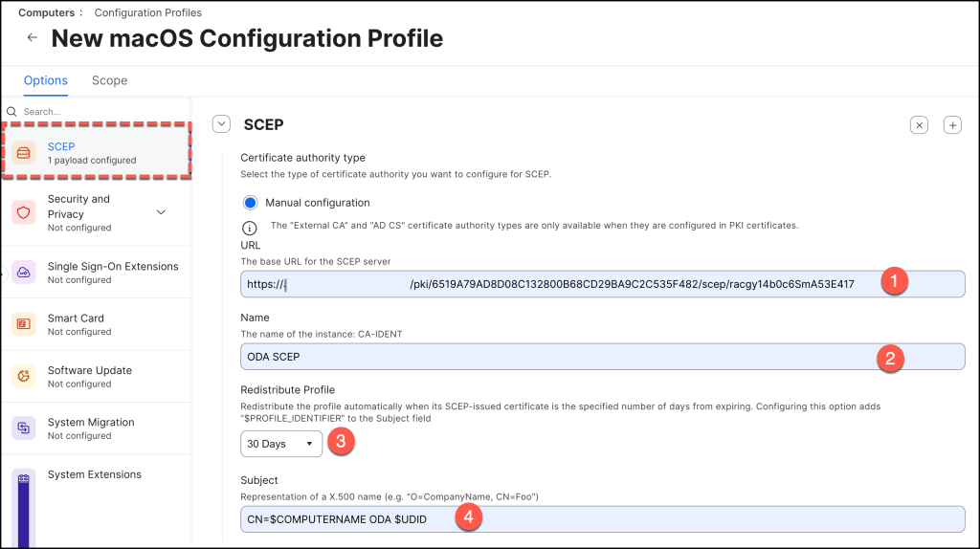Click the Software Update gear icon
Screen dimensions: 980x549
click(x=25, y=376)
